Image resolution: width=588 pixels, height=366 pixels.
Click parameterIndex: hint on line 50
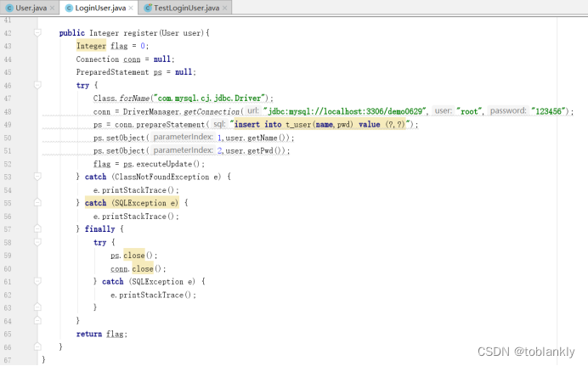(183, 137)
